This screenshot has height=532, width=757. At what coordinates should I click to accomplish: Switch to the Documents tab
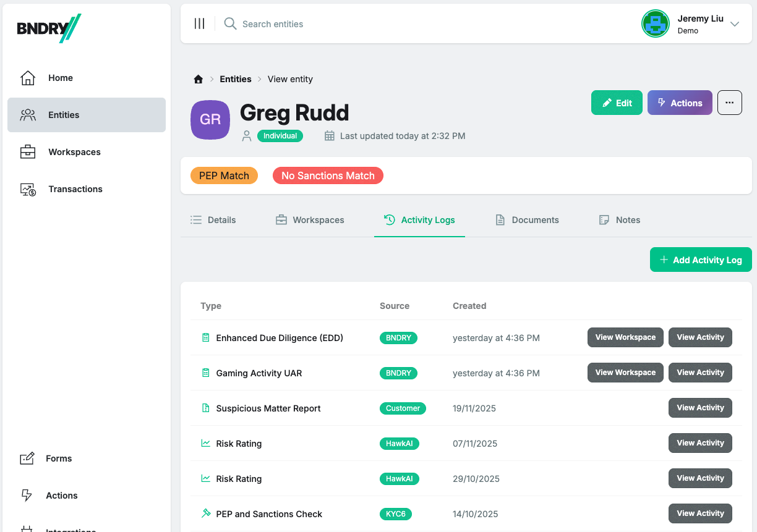pyautogui.click(x=527, y=219)
